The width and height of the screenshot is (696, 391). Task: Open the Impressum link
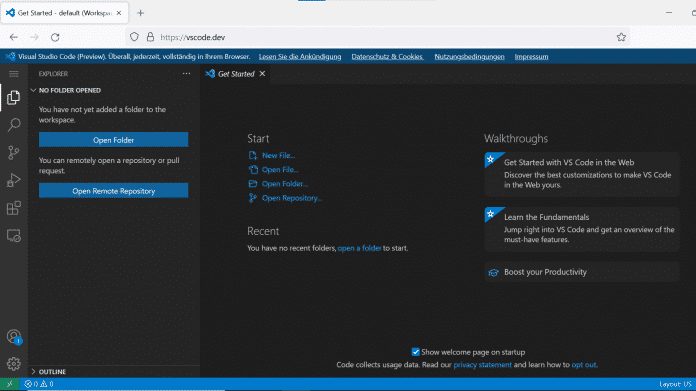click(531, 57)
